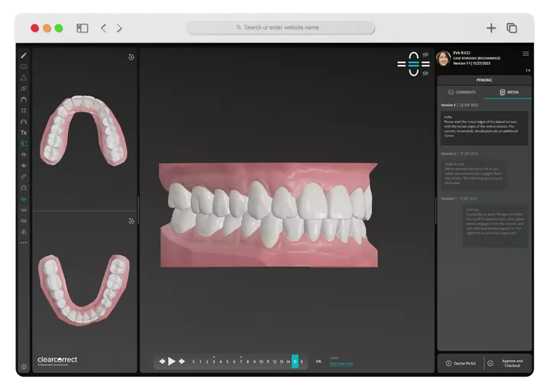Toggle the center front view selector
This screenshot has width=550, height=392.
coord(413,64)
